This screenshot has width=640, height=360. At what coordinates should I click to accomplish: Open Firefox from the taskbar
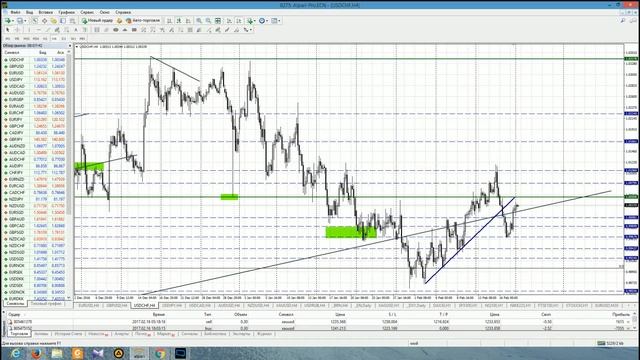pos(37,353)
